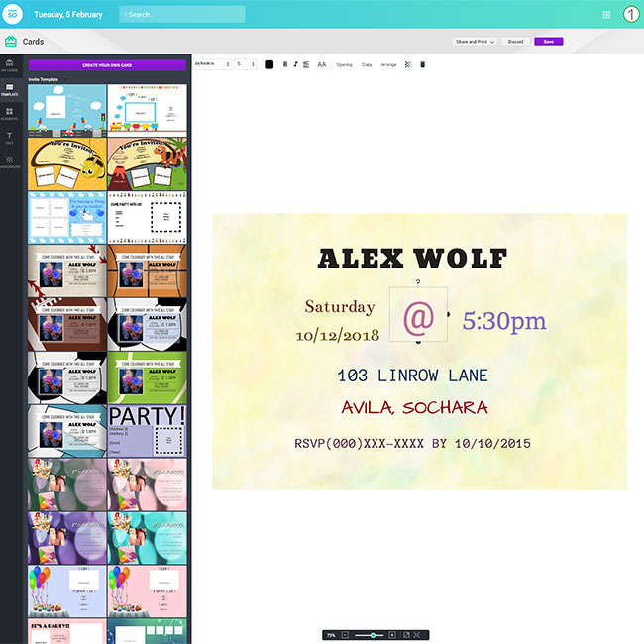Screen dimensions: 644x644
Task: Click the text alignment icon
Action: [x=306, y=64]
